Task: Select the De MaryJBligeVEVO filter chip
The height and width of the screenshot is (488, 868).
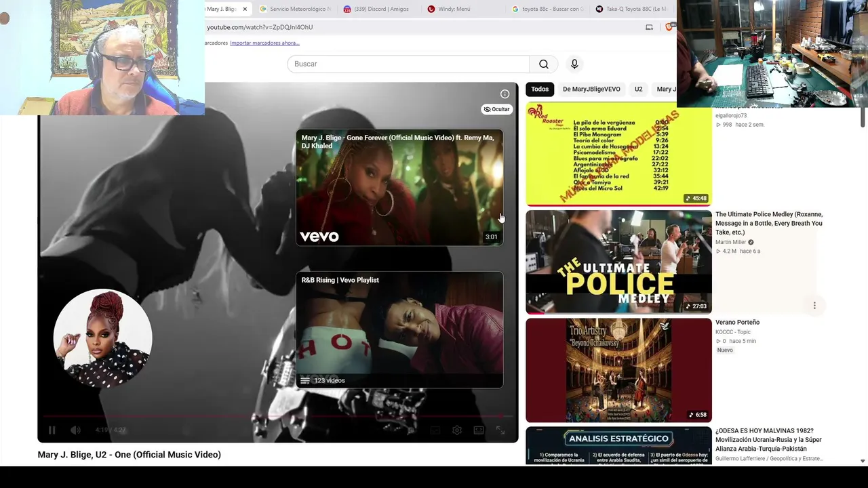Action: click(591, 89)
